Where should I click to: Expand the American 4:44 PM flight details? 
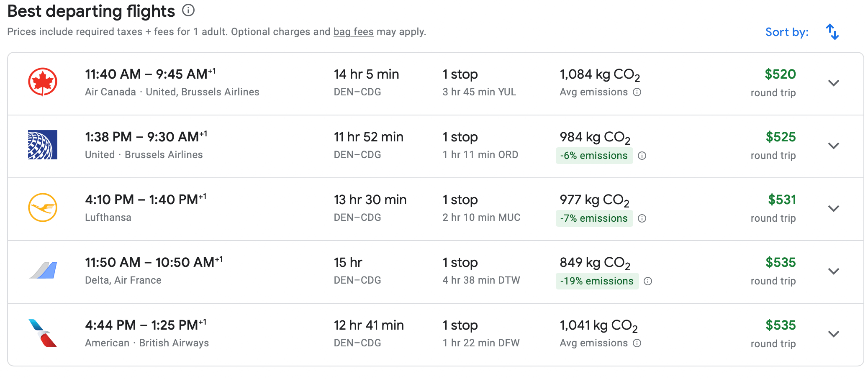click(x=833, y=334)
